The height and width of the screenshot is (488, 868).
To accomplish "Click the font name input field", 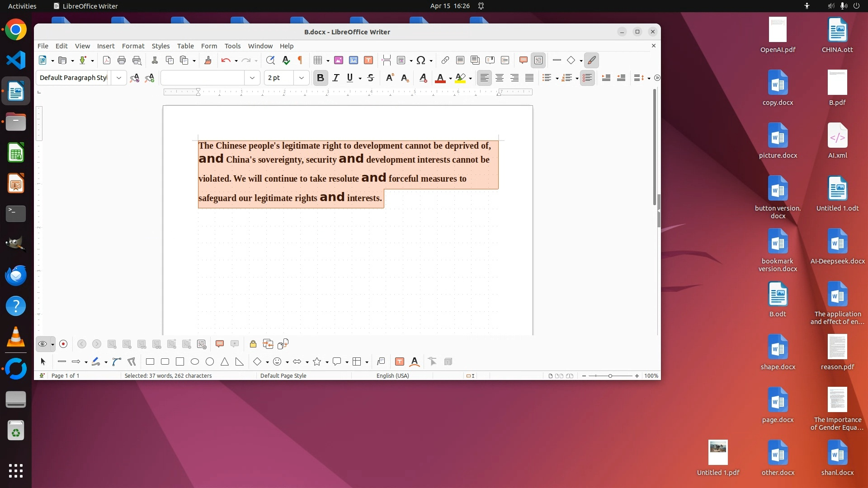I will pos(203,78).
